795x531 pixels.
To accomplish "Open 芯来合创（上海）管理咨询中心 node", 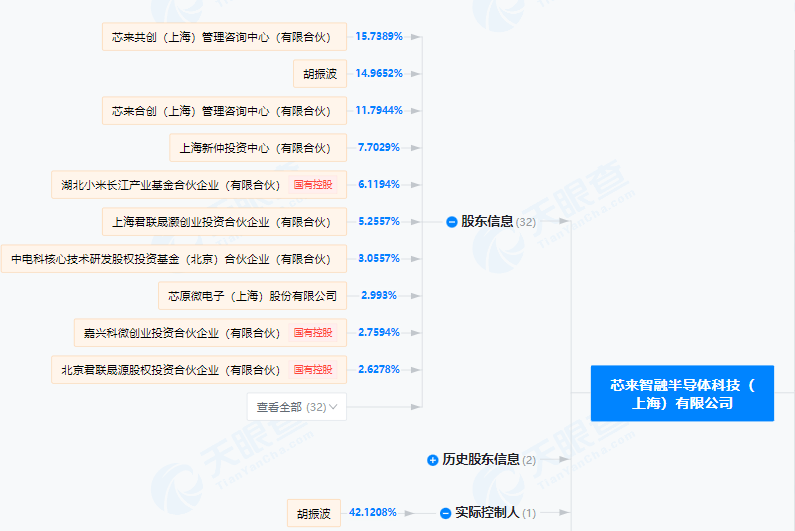I will coord(223,111).
